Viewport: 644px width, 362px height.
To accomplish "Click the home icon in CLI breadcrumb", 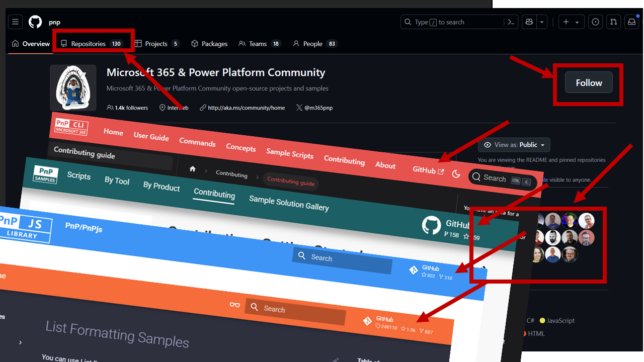I will [192, 169].
